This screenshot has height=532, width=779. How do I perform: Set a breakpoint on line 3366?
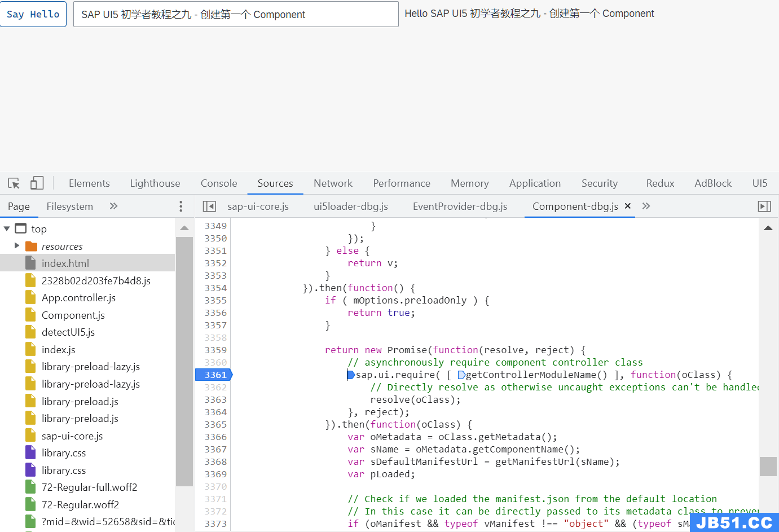[x=215, y=437]
